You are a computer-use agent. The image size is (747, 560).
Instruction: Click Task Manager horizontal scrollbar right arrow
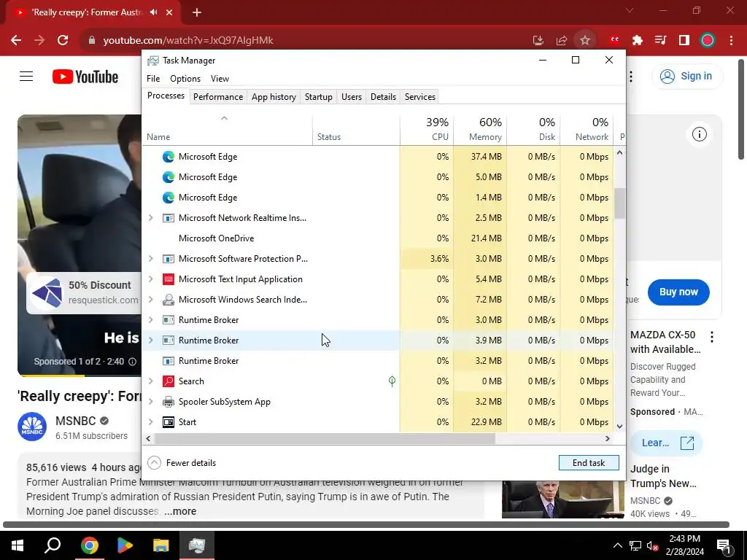608,438
